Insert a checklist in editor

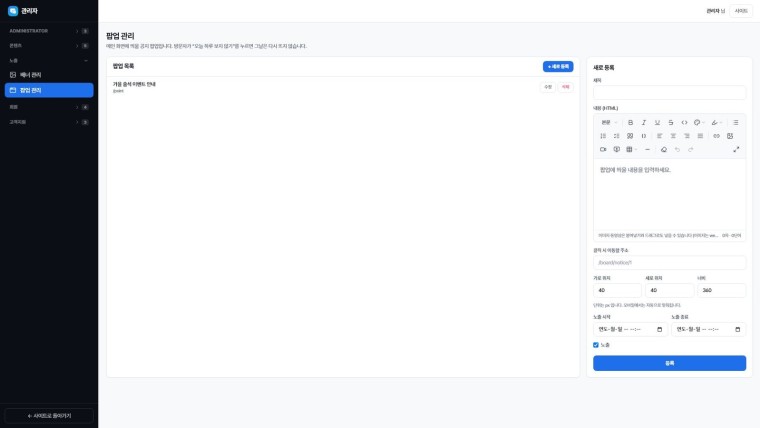[617, 136]
